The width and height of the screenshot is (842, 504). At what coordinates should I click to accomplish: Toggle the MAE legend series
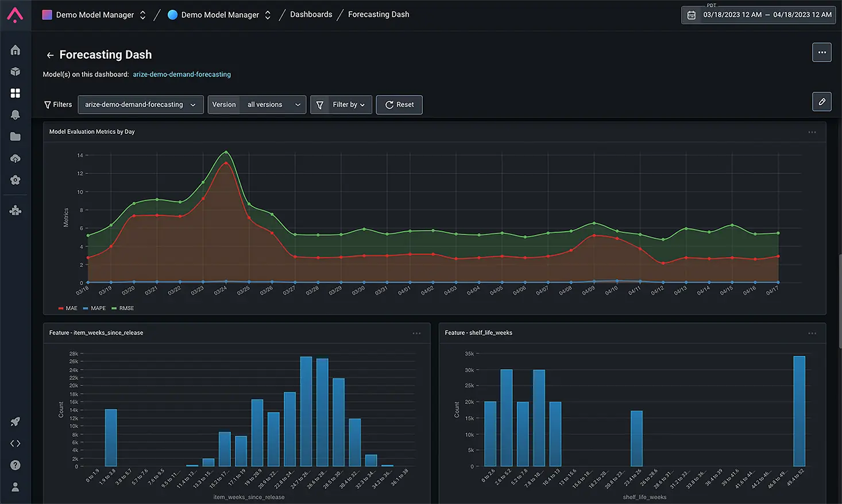coord(68,308)
